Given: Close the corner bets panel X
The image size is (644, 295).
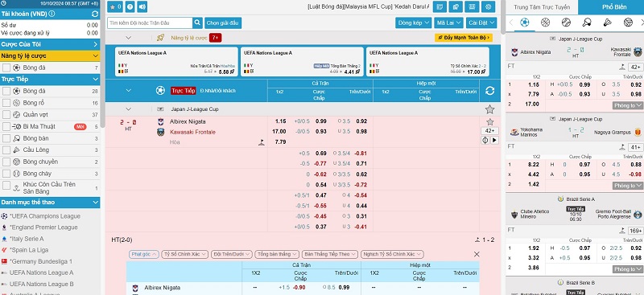Looking at the screenshot, I should click(477, 254).
